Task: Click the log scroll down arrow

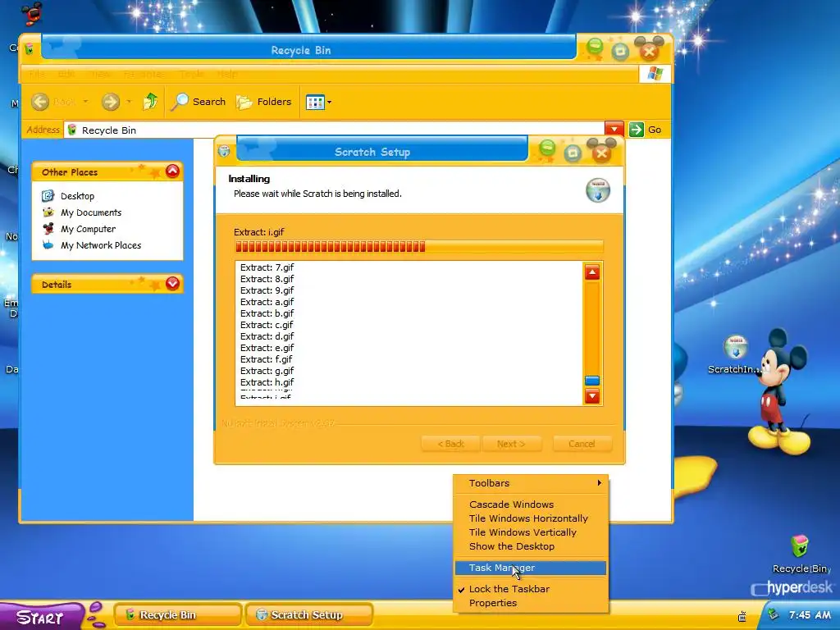Action: pos(592,396)
